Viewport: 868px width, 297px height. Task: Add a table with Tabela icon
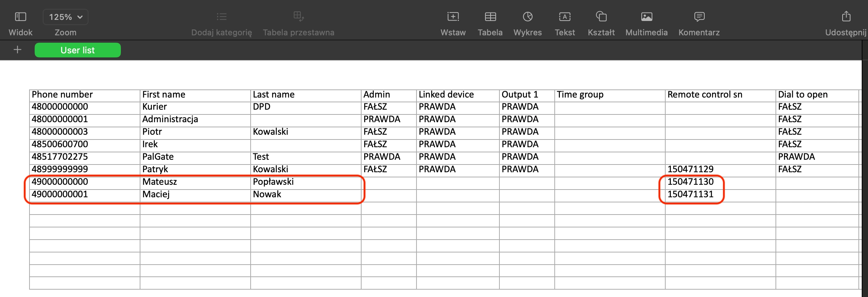[x=490, y=17]
